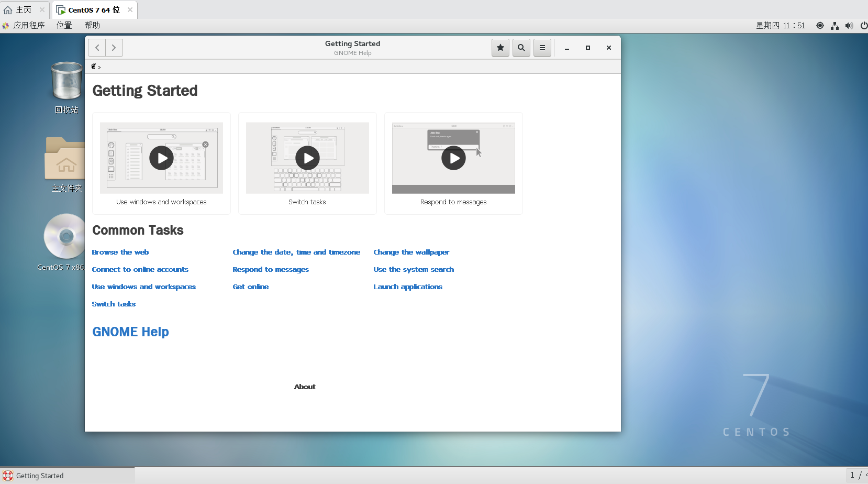Open the Browse the web link
This screenshot has height=484, width=868.
click(x=120, y=252)
